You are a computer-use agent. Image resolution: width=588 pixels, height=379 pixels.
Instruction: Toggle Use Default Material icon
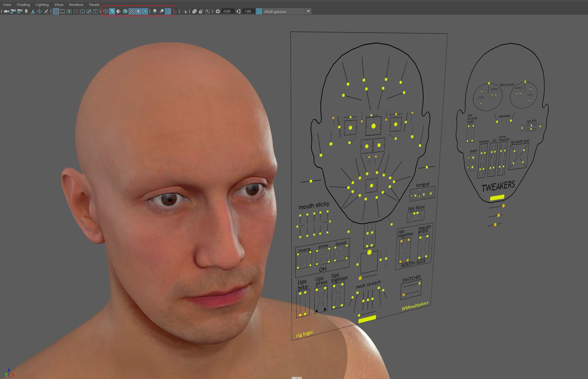pyautogui.click(x=119, y=11)
